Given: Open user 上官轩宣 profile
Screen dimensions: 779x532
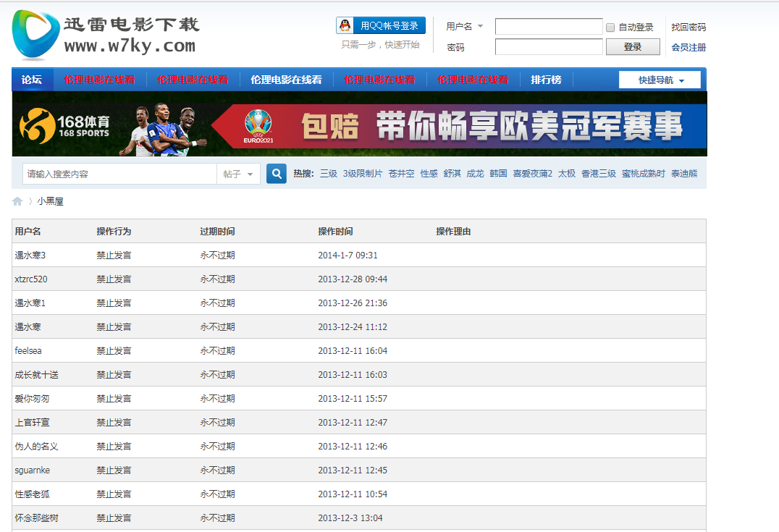Looking at the screenshot, I should pos(33,422).
